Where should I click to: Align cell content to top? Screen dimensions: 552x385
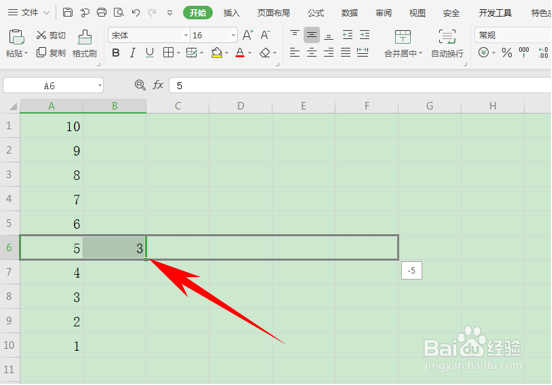pos(295,34)
